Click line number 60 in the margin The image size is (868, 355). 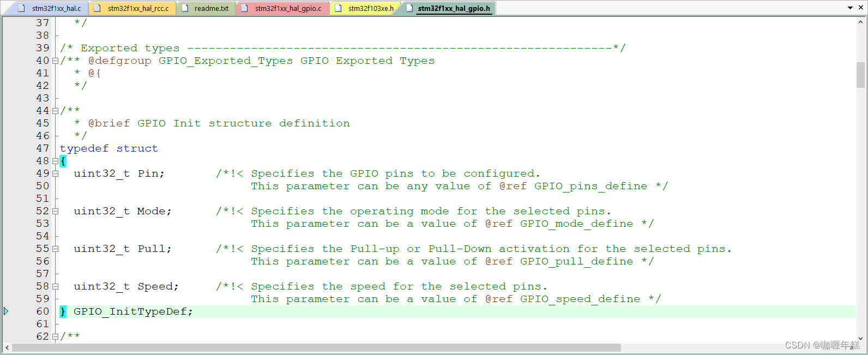coord(43,311)
